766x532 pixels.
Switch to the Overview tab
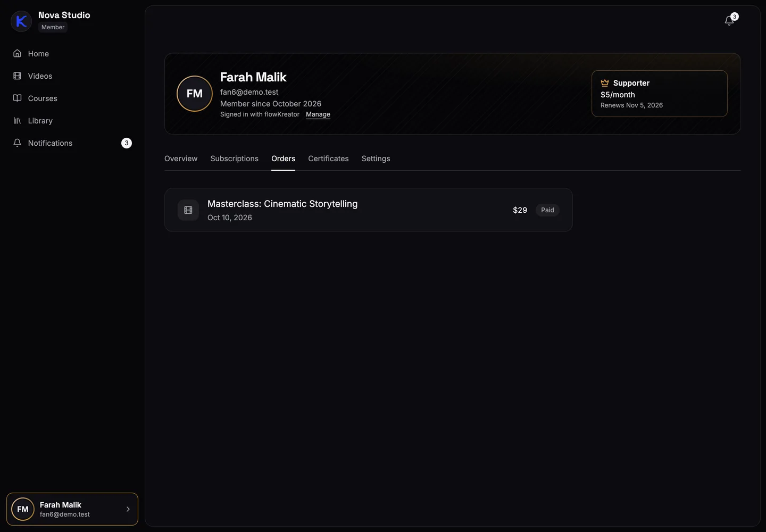pyautogui.click(x=181, y=159)
